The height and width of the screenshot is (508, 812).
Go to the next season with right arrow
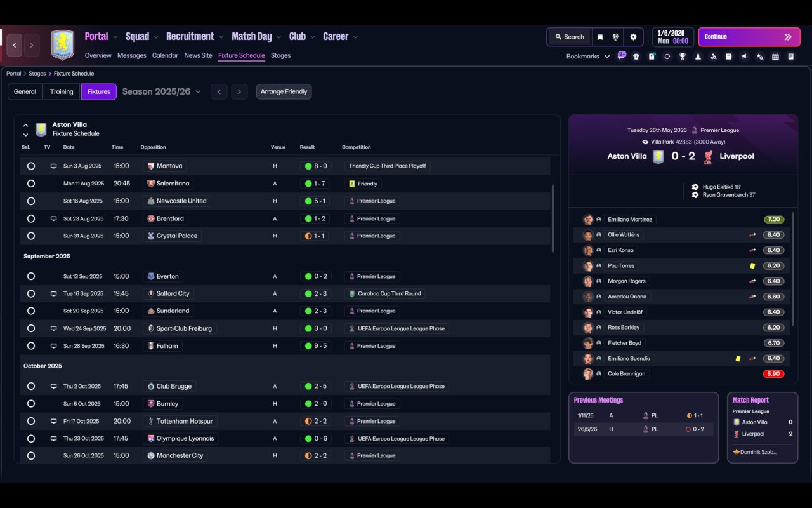(x=239, y=91)
